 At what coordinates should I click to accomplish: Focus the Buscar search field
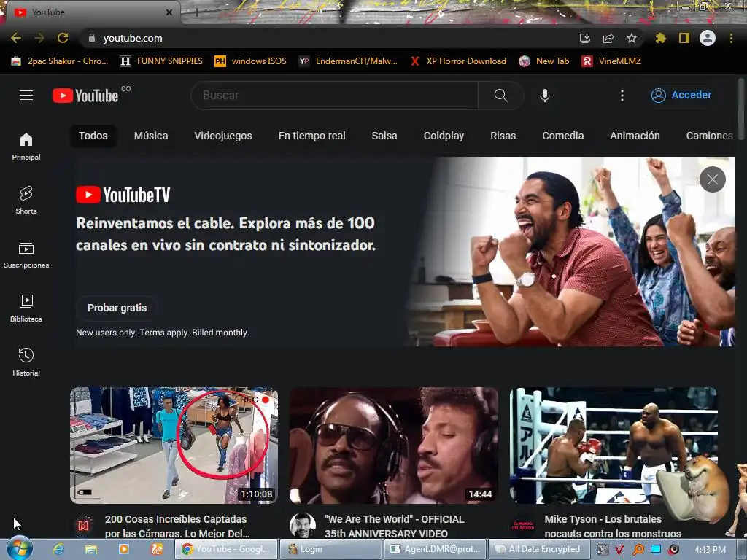334,96
